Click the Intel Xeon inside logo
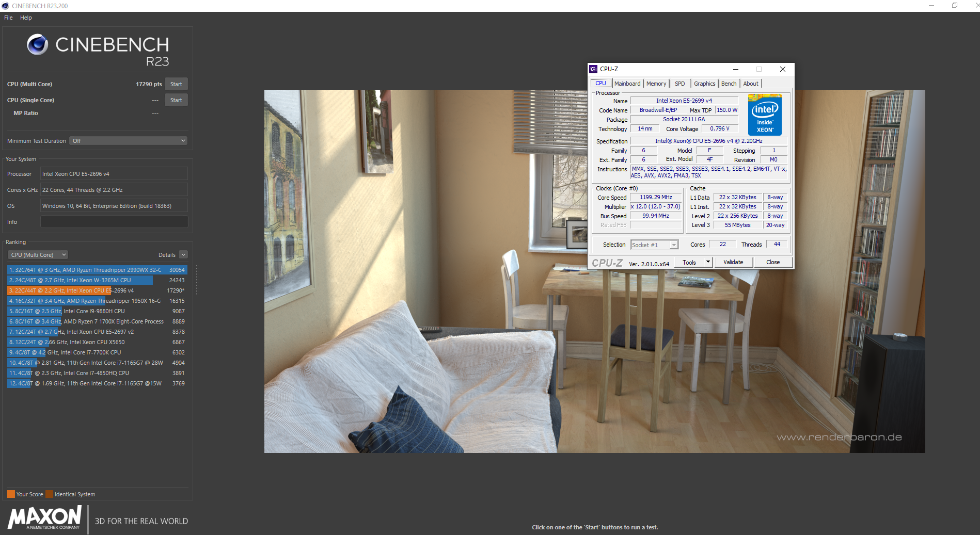Image resolution: width=980 pixels, height=535 pixels. point(765,115)
